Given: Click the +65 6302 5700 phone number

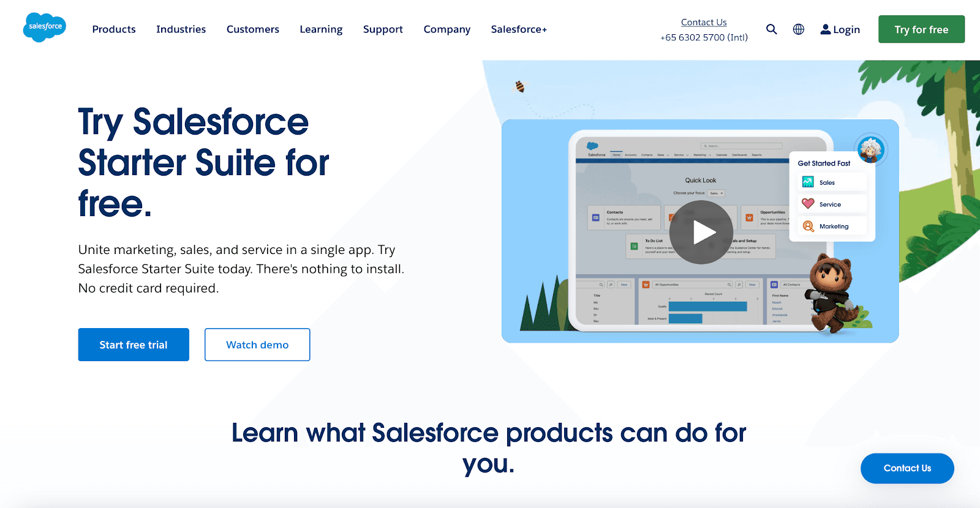Looking at the screenshot, I should [x=704, y=37].
